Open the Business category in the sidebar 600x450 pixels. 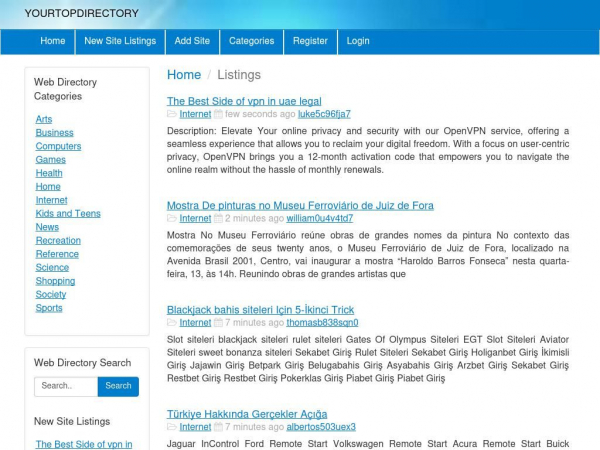point(55,133)
